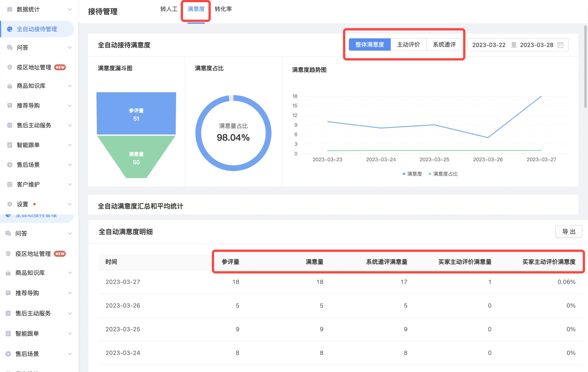
Task: Switch to the 转化率 tab
Action: point(223,9)
